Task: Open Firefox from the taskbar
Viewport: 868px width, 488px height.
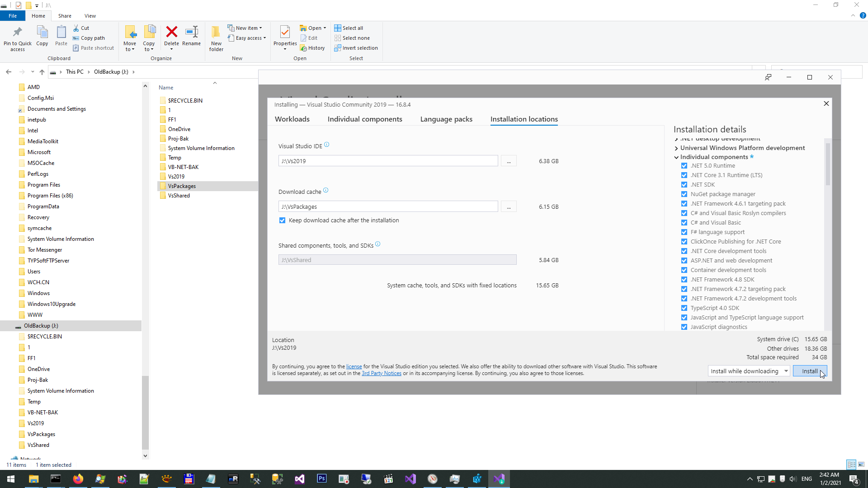Action: [x=78, y=479]
